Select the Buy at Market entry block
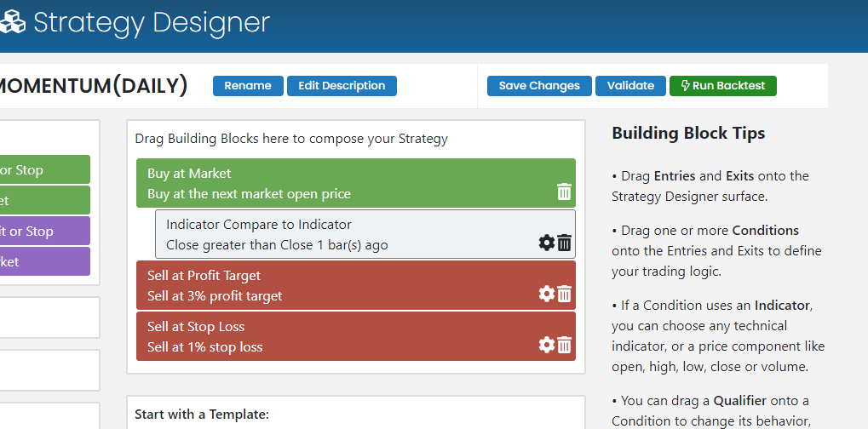The height and width of the screenshot is (429, 868). [x=341, y=183]
